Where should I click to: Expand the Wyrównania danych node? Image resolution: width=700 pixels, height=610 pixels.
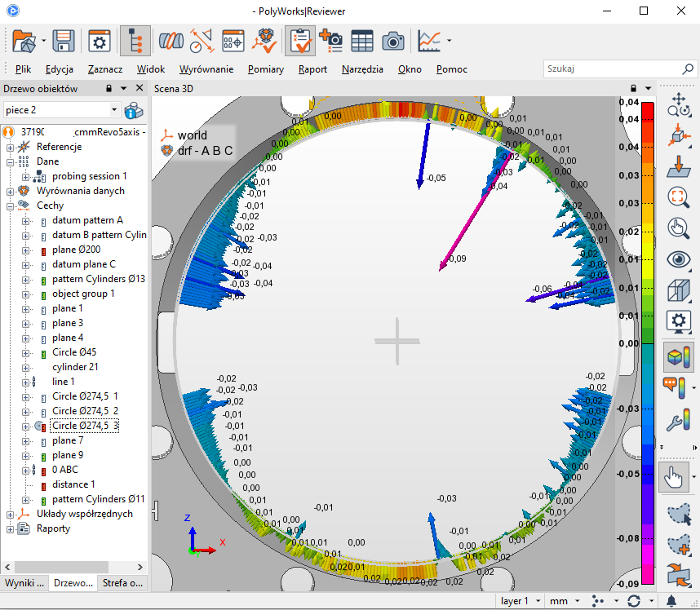(10, 192)
